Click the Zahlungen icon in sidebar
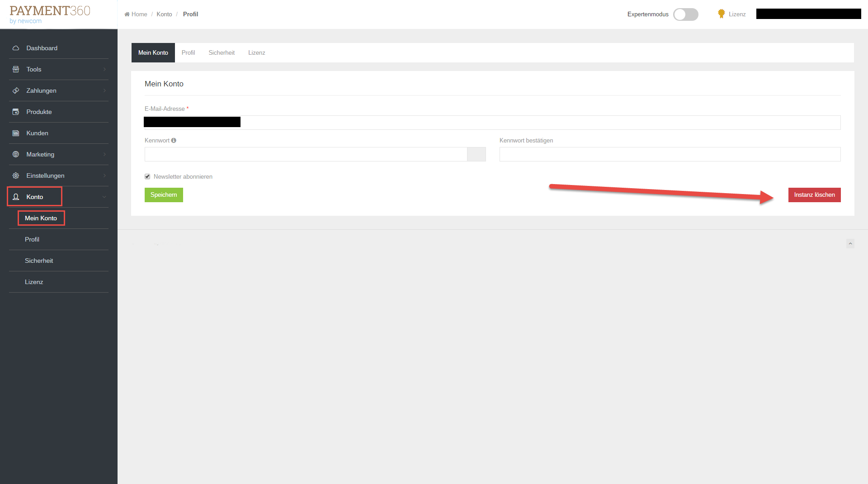Screen dimensions: 868x484 point(16,90)
